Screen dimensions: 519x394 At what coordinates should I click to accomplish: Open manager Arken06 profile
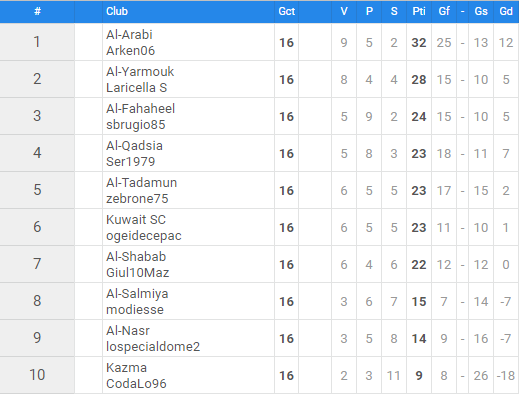click(130, 51)
